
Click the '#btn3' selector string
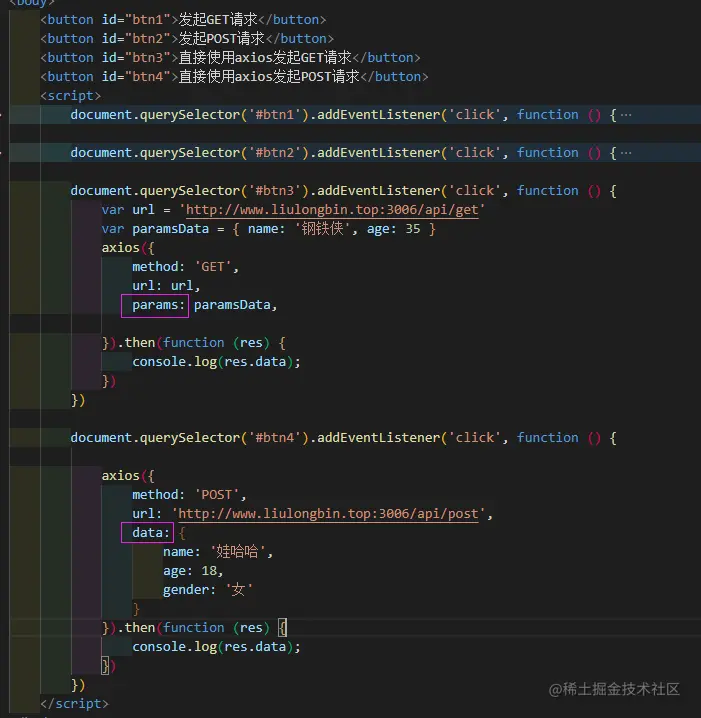[278, 191]
